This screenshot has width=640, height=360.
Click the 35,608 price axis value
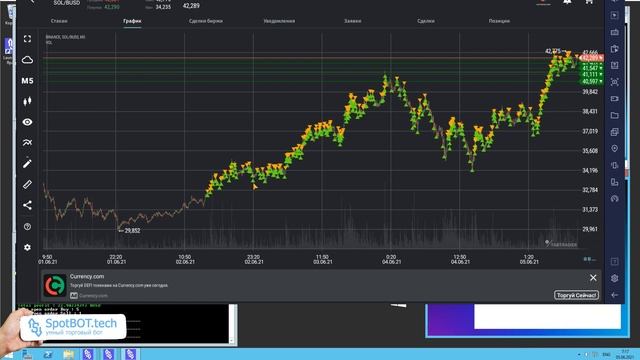tap(590, 151)
